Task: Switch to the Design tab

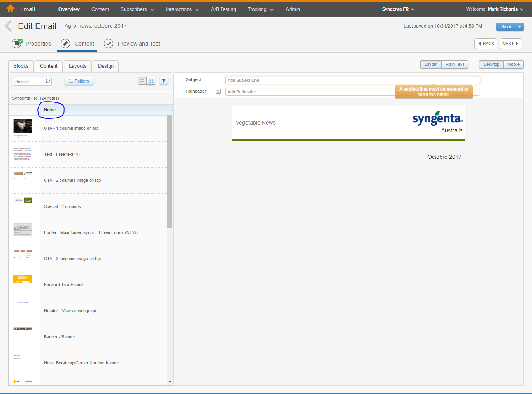Action: (106, 66)
